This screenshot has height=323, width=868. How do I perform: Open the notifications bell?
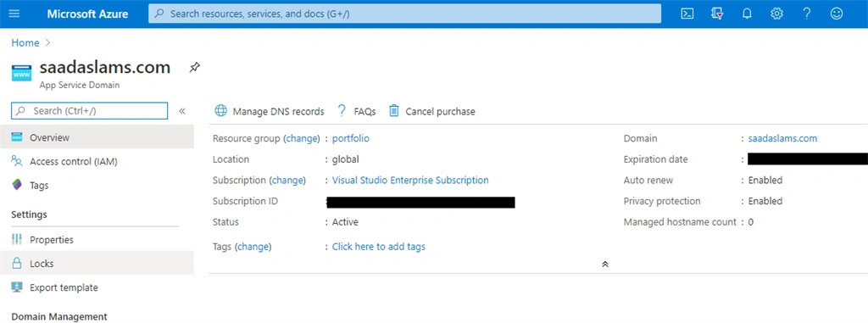coord(748,14)
